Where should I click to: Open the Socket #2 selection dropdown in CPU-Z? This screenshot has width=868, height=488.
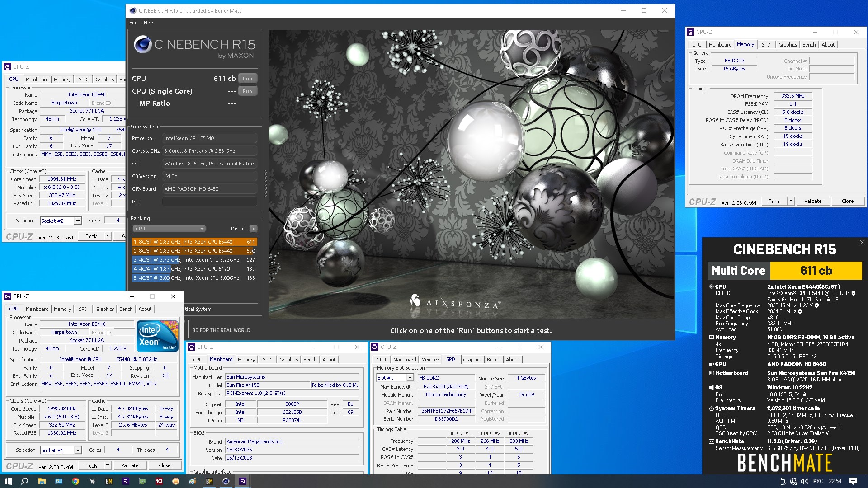click(78, 221)
